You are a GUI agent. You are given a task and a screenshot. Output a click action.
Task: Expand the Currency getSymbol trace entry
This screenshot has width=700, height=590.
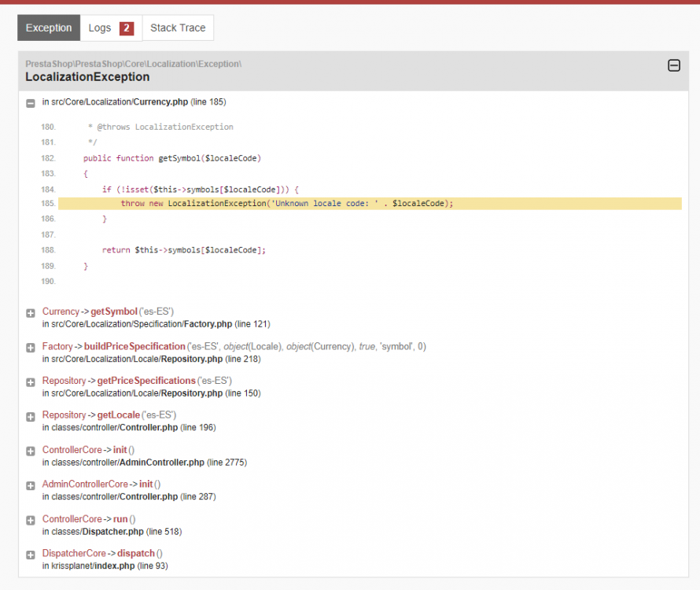click(x=31, y=313)
